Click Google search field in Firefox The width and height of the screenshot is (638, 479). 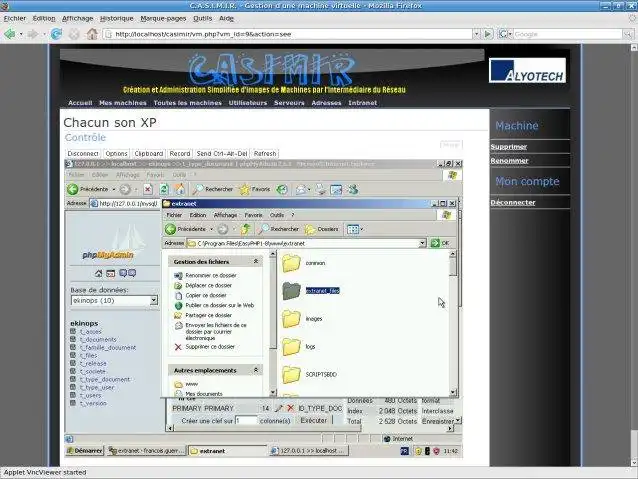pos(567,34)
